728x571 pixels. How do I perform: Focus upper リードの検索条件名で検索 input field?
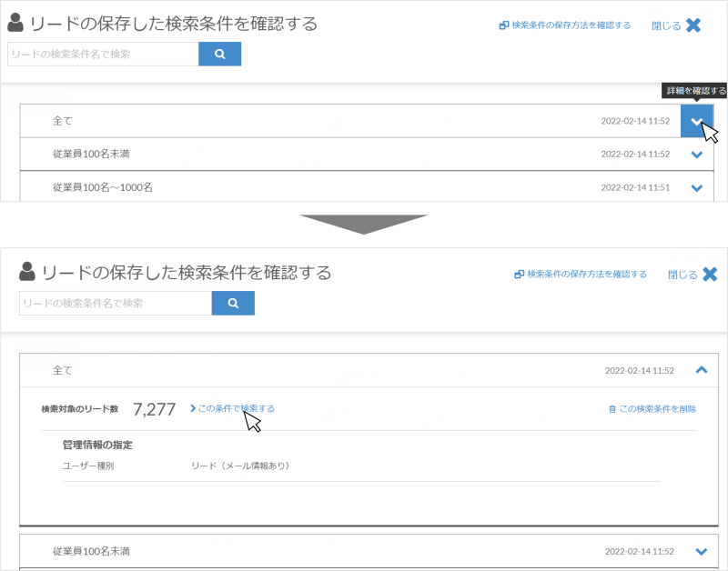[x=103, y=54]
